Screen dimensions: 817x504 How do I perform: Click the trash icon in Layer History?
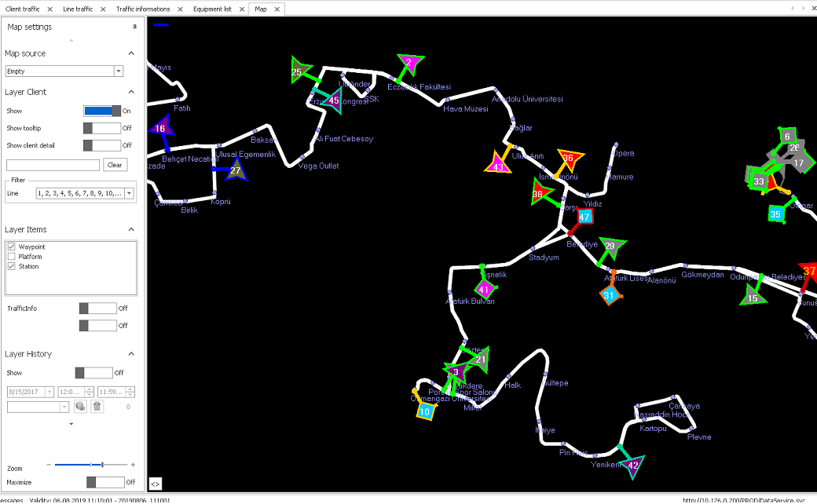coord(97,407)
